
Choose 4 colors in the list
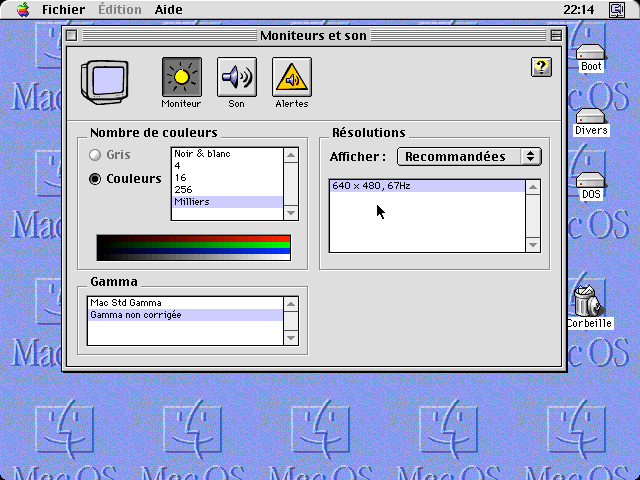pos(227,166)
